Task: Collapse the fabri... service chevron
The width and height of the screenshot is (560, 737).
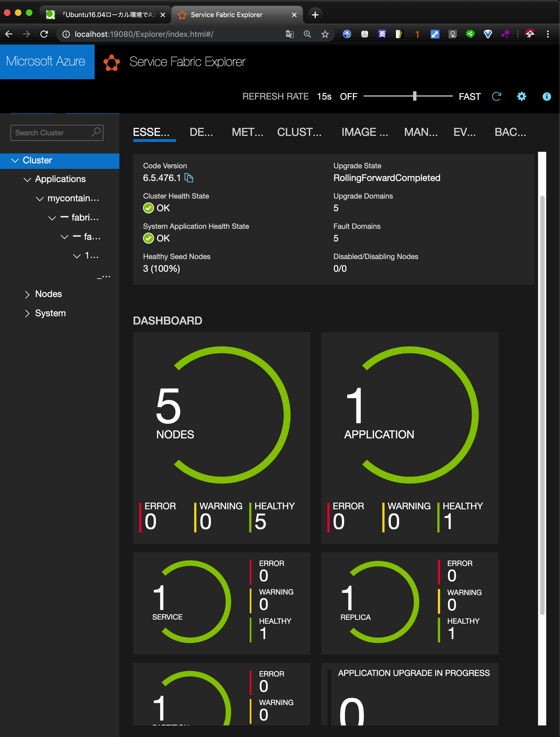Action: click(52, 218)
